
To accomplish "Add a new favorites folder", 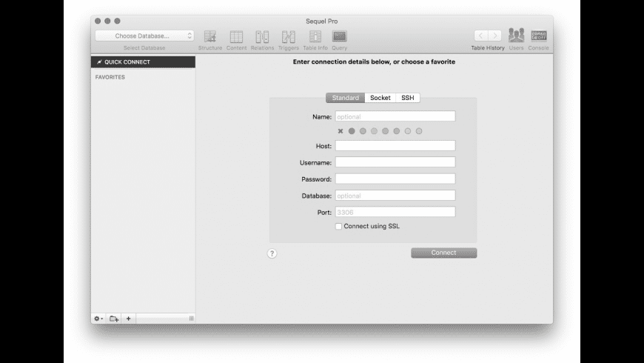I will [114, 319].
